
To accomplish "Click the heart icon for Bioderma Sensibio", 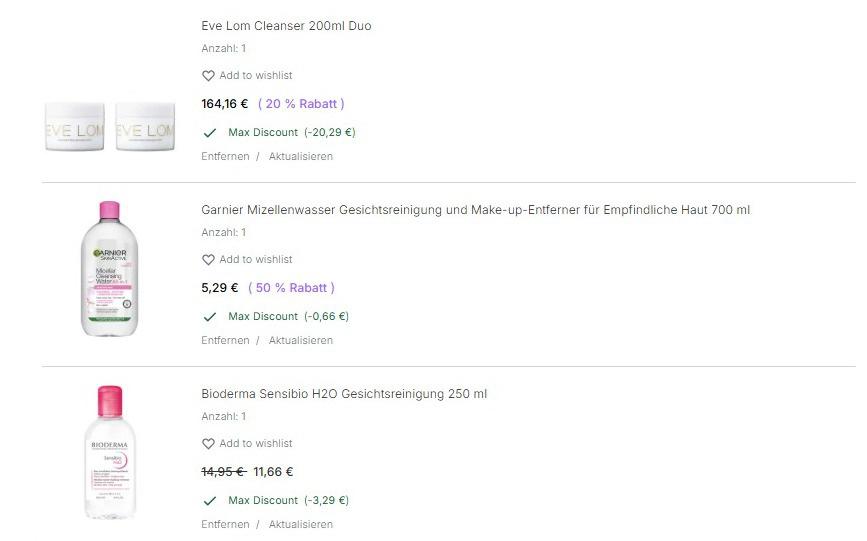I will (x=208, y=444).
